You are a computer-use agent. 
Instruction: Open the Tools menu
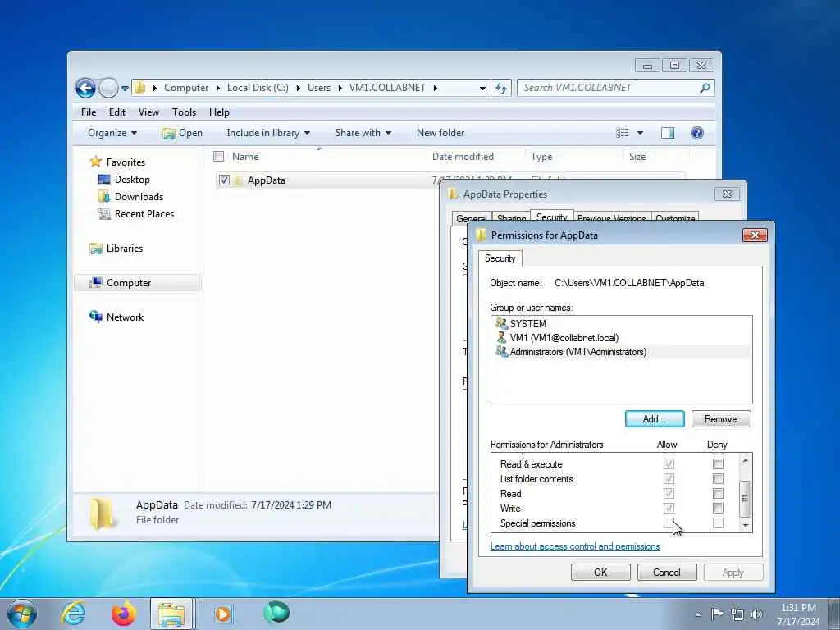pos(184,112)
